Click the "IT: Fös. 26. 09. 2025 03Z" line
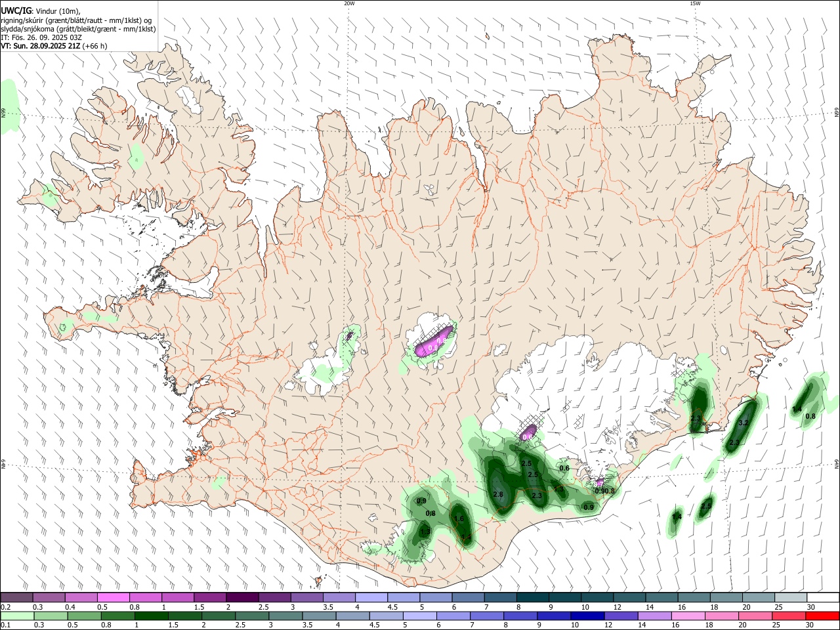840x630 pixels. [41, 37]
